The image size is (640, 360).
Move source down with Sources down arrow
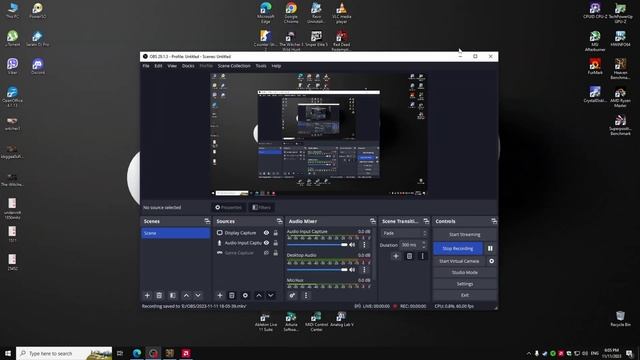271,295
